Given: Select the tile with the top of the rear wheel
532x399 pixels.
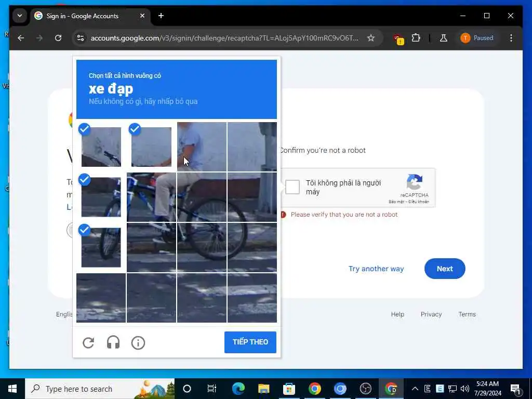Looking at the screenshot, I should 202,197.
